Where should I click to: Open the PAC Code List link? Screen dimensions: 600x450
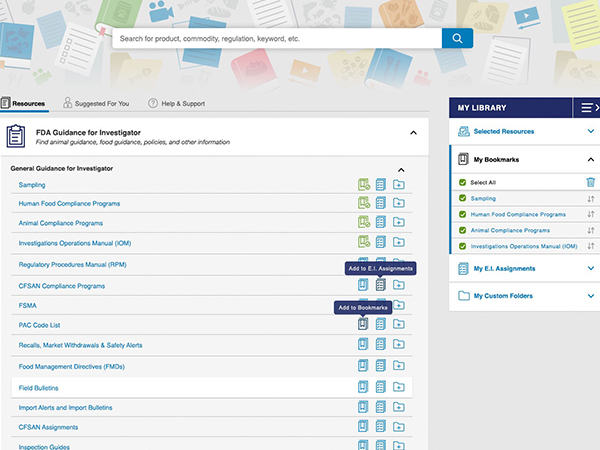click(39, 325)
